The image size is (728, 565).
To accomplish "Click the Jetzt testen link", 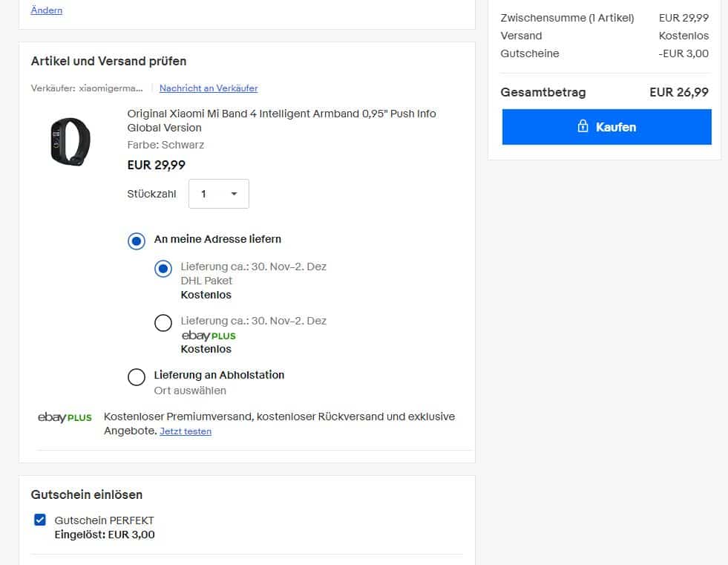I will pos(186,431).
